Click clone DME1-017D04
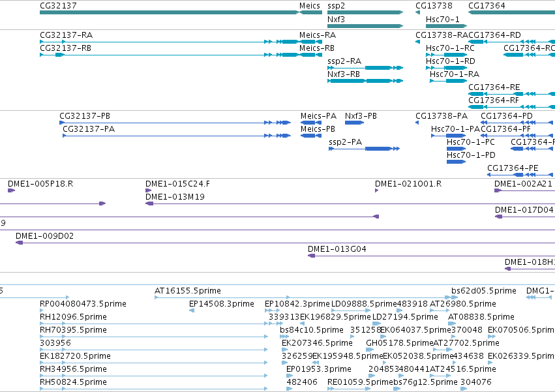This screenshot has width=555, height=392. click(x=525, y=217)
